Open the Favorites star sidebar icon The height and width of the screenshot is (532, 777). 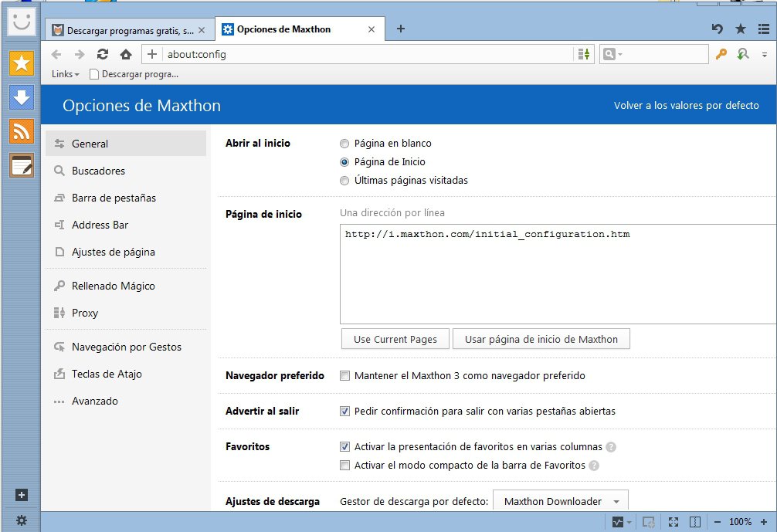(22, 63)
